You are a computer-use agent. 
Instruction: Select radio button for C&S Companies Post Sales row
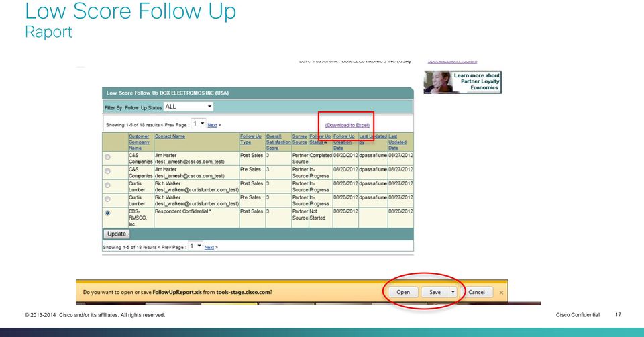coord(107,157)
